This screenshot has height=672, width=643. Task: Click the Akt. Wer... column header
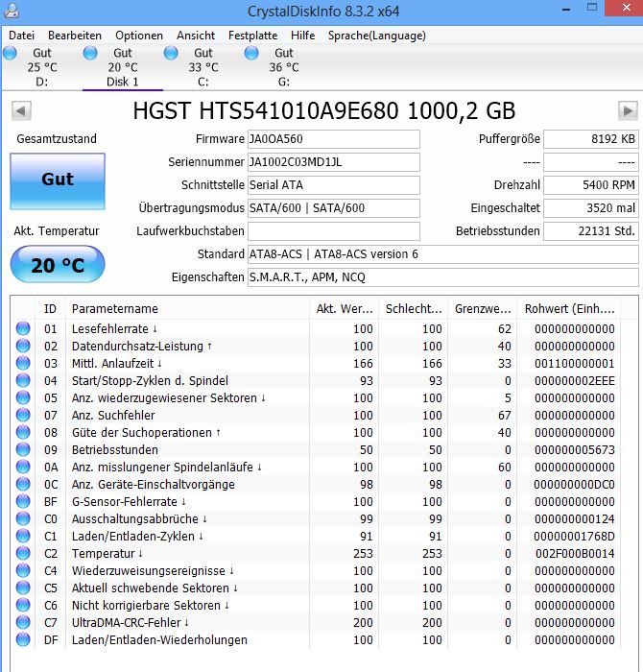pyautogui.click(x=345, y=308)
